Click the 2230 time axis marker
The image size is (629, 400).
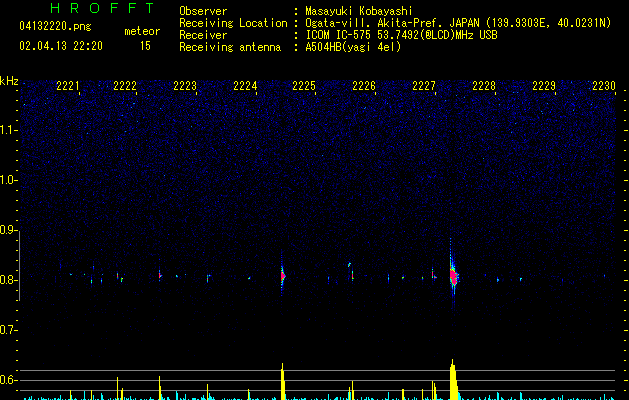tap(604, 86)
